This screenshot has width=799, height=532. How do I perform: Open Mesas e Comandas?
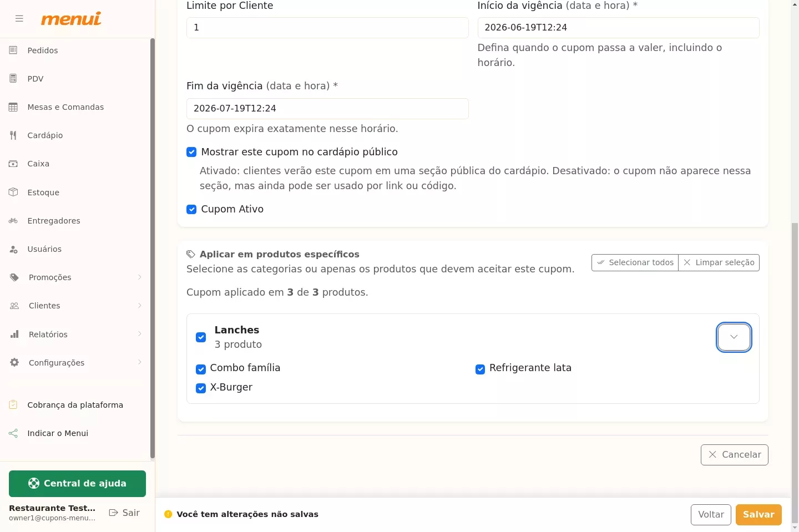(75, 107)
